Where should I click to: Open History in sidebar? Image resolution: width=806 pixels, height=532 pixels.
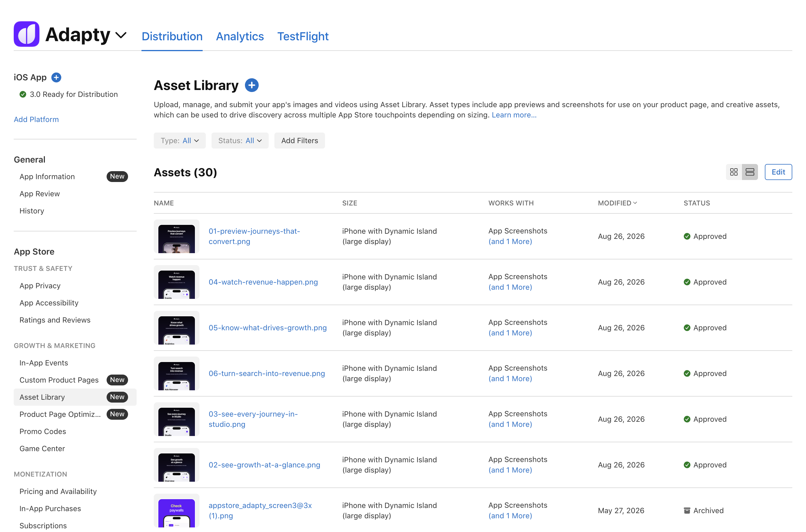[x=32, y=211]
